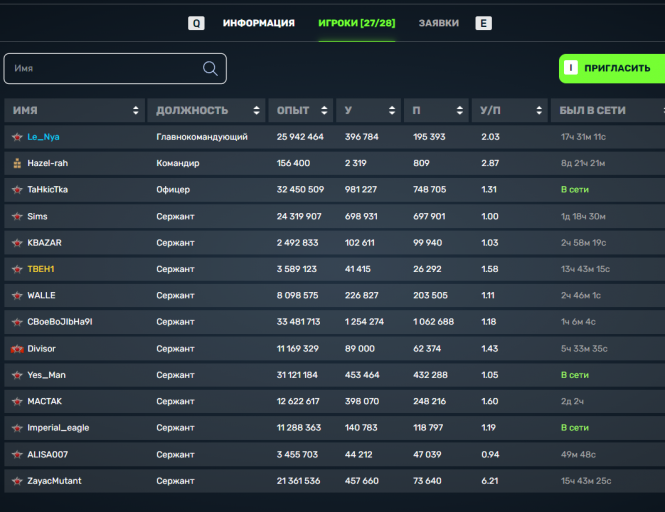
Task: Sort the table by ДОЛЖНОСТЬ column
Action: pyautogui.click(x=256, y=110)
